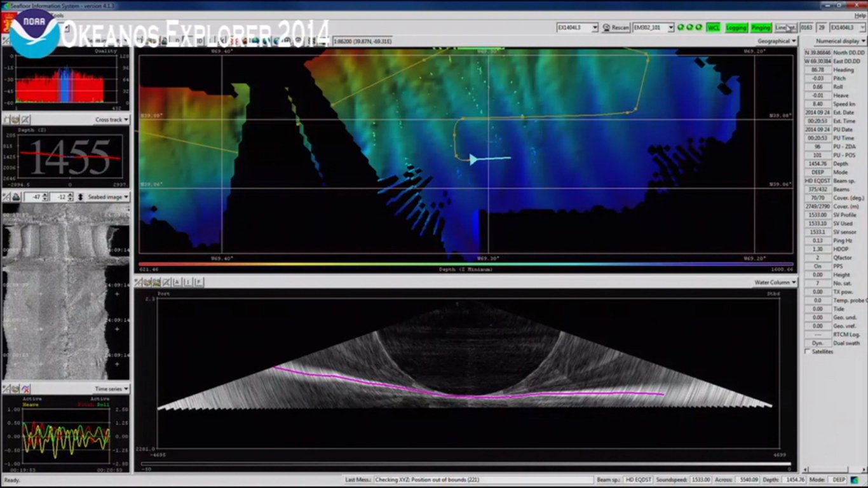Image resolution: width=868 pixels, height=488 pixels.
Task: Toggle the Pinging button
Action: point(761,28)
